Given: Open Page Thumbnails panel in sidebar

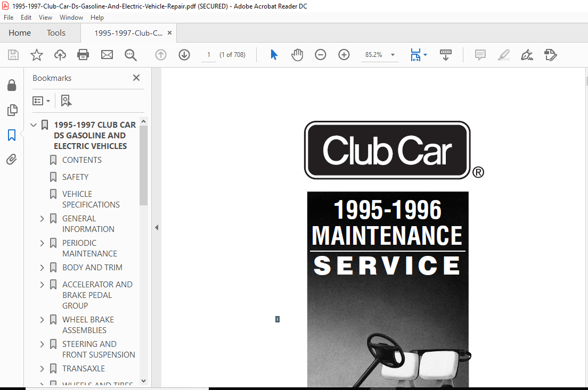Looking at the screenshot, I should 12,110.
